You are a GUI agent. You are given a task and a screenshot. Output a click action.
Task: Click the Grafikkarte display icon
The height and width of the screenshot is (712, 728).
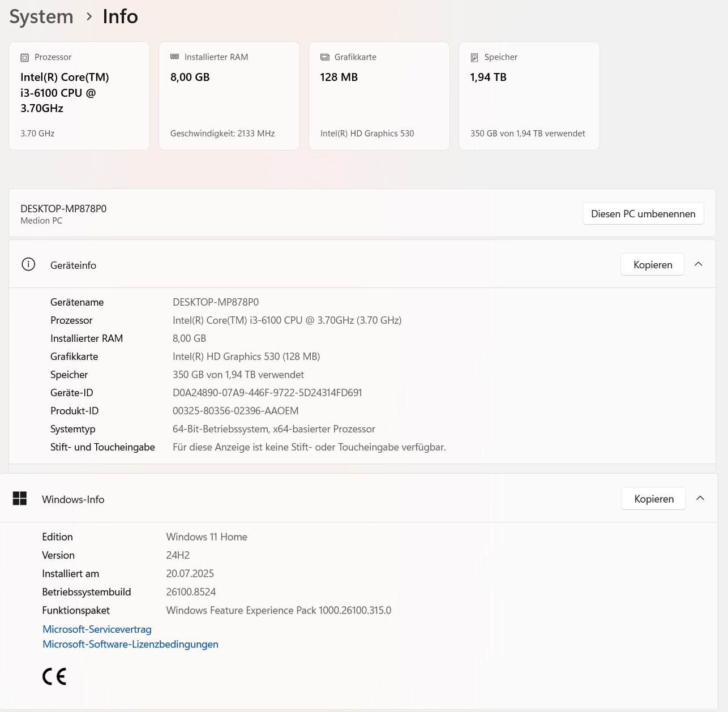(325, 57)
